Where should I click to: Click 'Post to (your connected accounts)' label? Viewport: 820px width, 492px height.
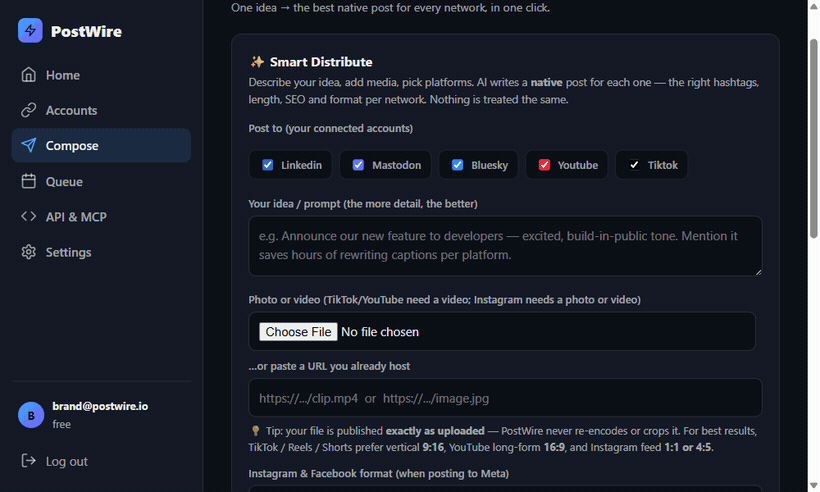(x=331, y=129)
